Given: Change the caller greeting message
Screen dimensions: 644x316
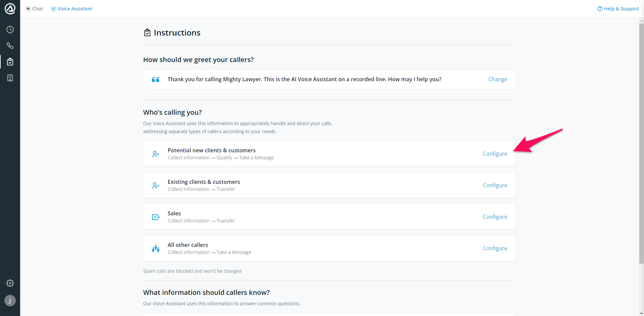Looking at the screenshot, I should click(x=498, y=79).
